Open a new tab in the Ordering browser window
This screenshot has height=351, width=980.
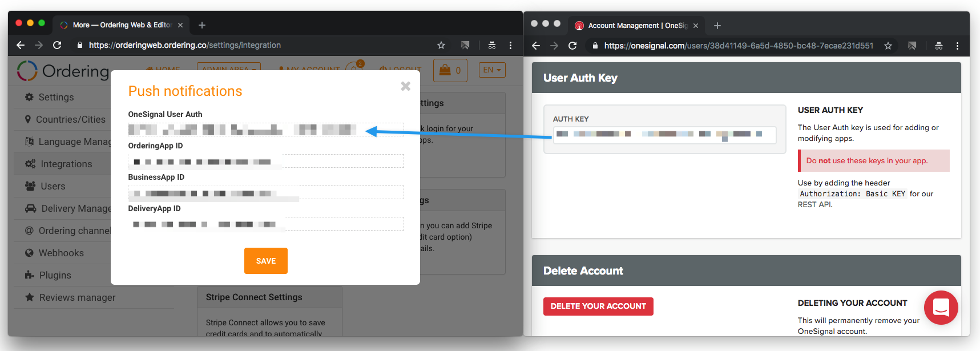tap(202, 25)
